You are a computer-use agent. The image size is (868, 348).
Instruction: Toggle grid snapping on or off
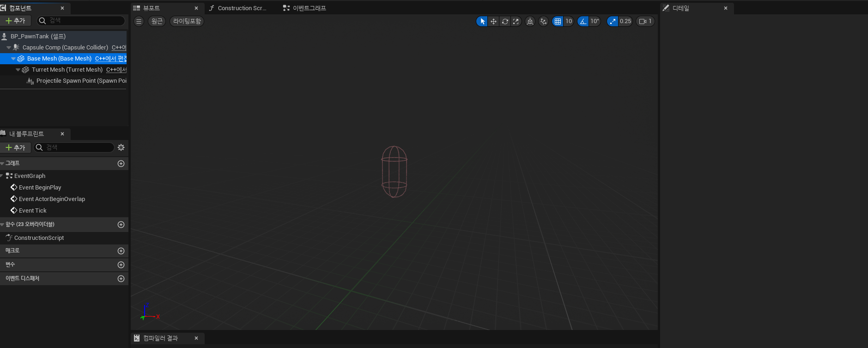tap(558, 21)
